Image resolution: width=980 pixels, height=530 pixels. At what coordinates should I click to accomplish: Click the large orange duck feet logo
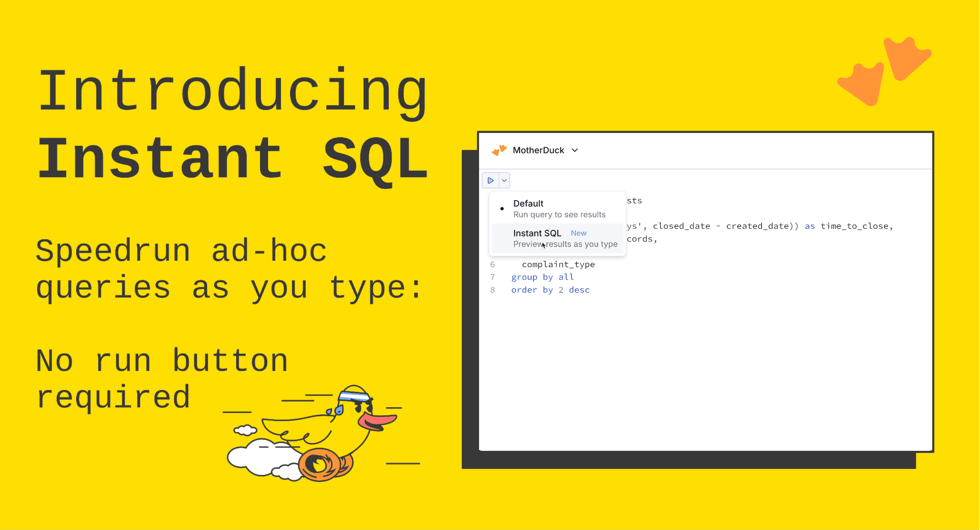tap(884, 72)
